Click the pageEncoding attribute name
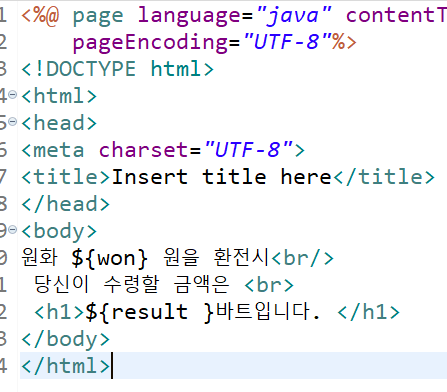The image size is (447, 392). pyautogui.click(x=151, y=43)
